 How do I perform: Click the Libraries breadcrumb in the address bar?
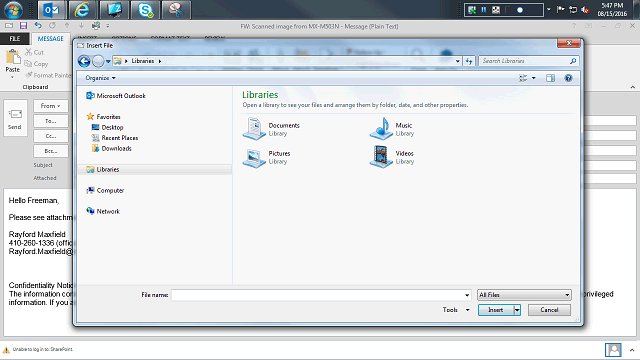142,61
